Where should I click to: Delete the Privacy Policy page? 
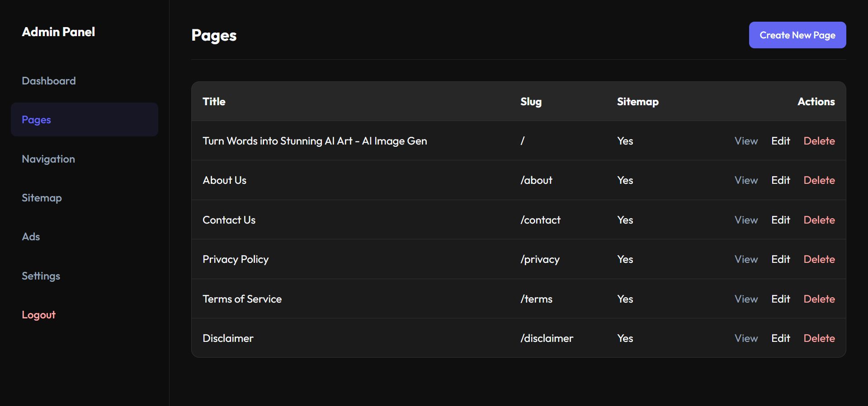[x=819, y=259]
